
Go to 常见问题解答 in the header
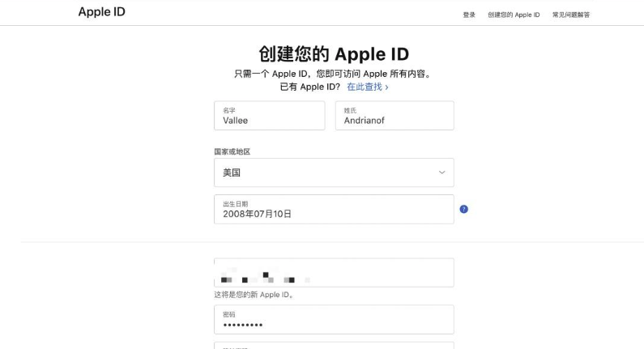pyautogui.click(x=571, y=15)
